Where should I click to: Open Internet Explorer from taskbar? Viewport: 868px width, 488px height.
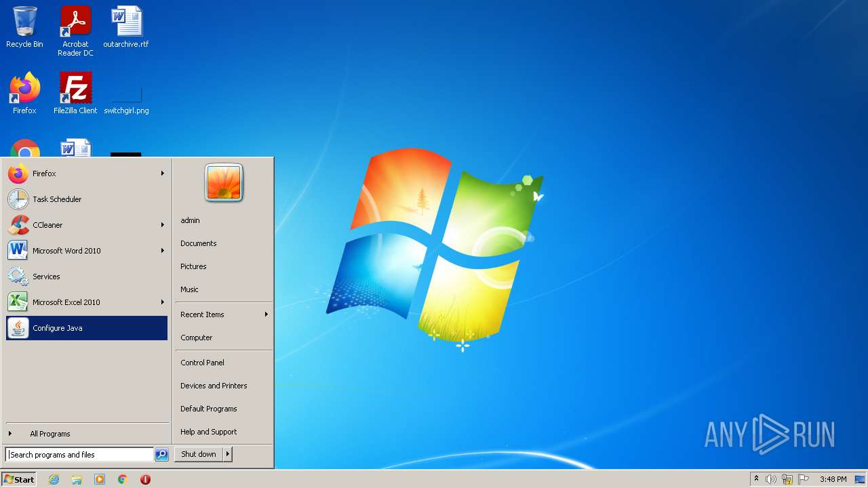point(54,479)
